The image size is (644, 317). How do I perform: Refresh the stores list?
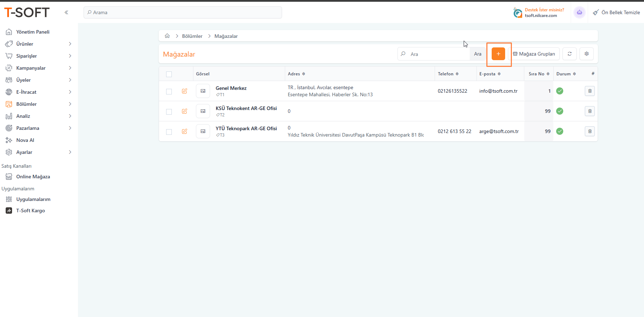click(570, 54)
